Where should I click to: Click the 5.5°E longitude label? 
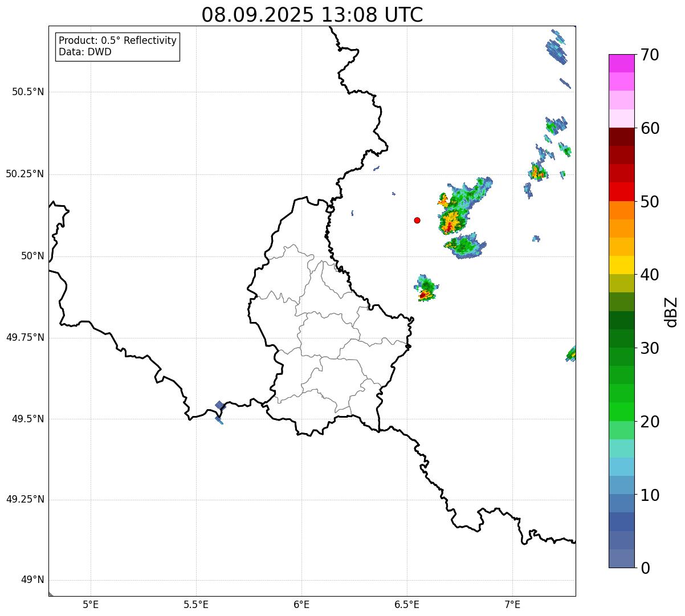coord(196,604)
